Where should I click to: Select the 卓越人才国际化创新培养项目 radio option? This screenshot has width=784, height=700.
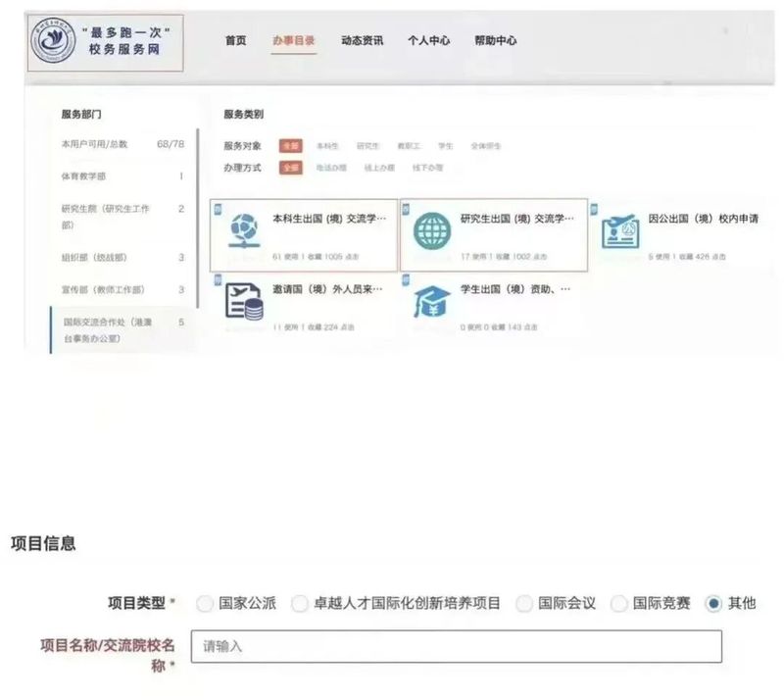click(x=300, y=604)
